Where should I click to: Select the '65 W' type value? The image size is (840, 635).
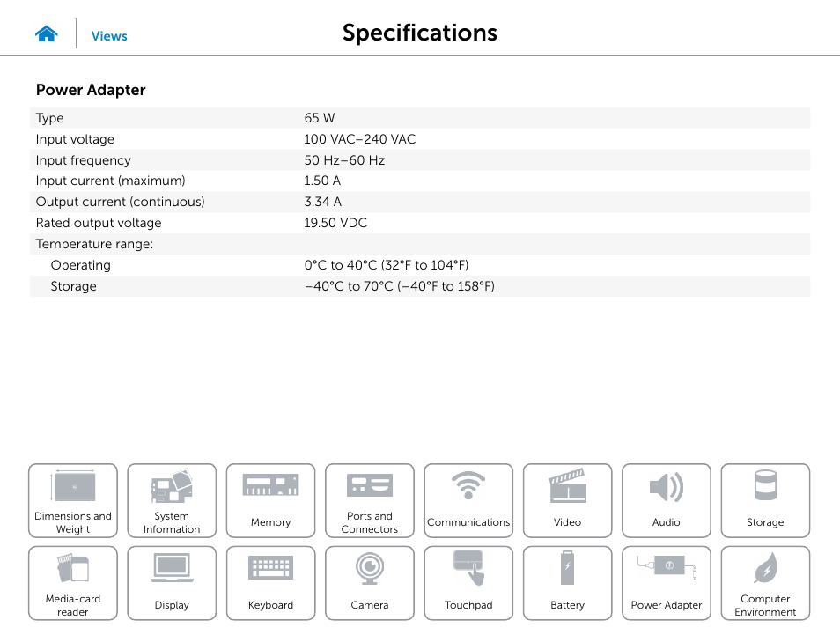[x=320, y=118]
